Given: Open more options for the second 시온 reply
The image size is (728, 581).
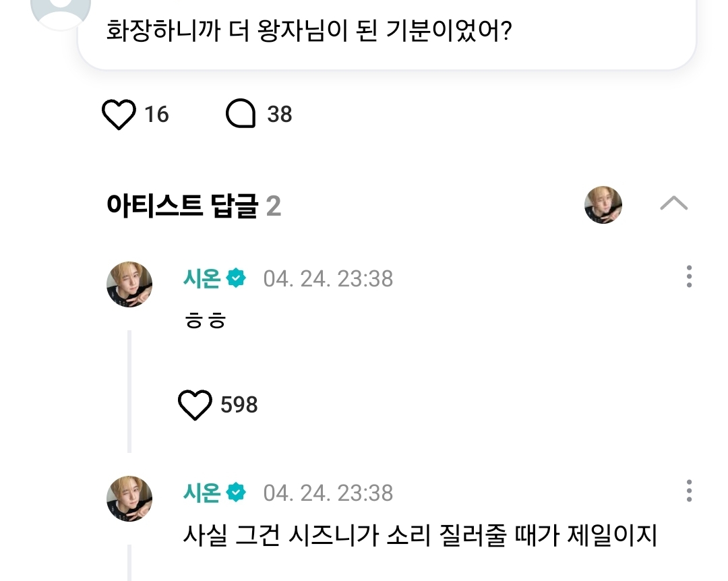Looking at the screenshot, I should [688, 491].
